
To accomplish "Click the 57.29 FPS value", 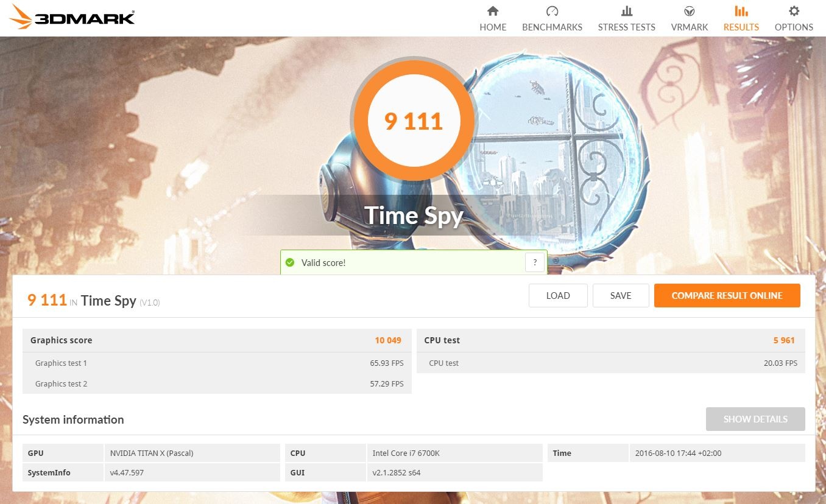I will pyautogui.click(x=387, y=384).
